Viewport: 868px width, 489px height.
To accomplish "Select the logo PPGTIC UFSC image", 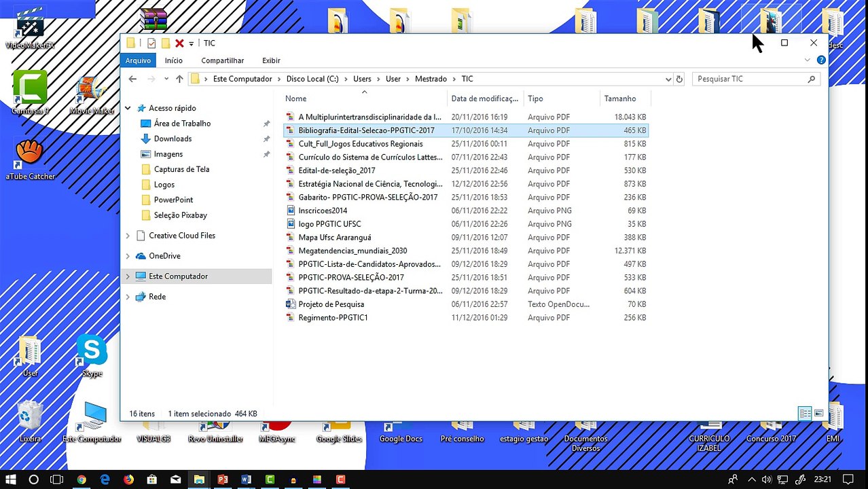I will (x=329, y=224).
